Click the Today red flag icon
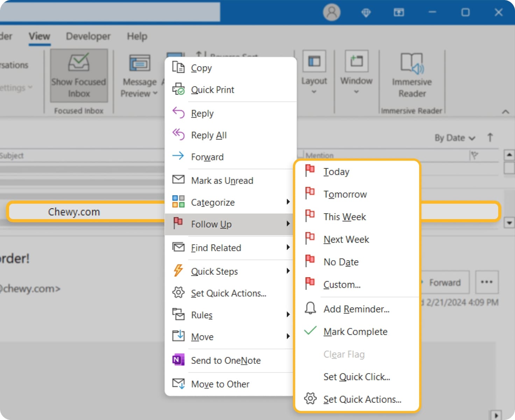 [310, 170]
